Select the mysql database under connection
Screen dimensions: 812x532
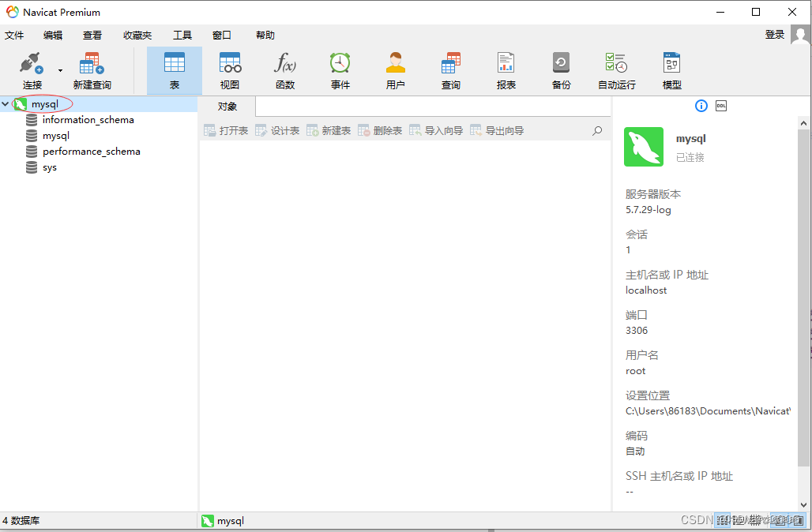55,136
